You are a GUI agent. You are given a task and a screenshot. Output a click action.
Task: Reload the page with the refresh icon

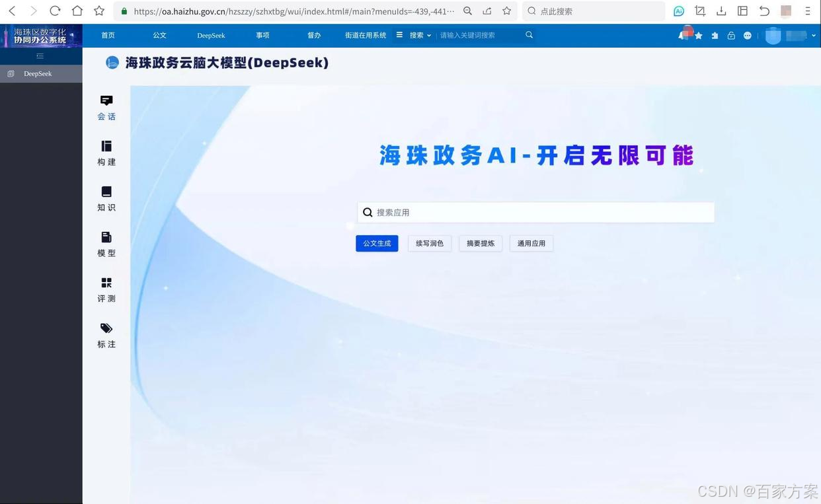coord(55,11)
